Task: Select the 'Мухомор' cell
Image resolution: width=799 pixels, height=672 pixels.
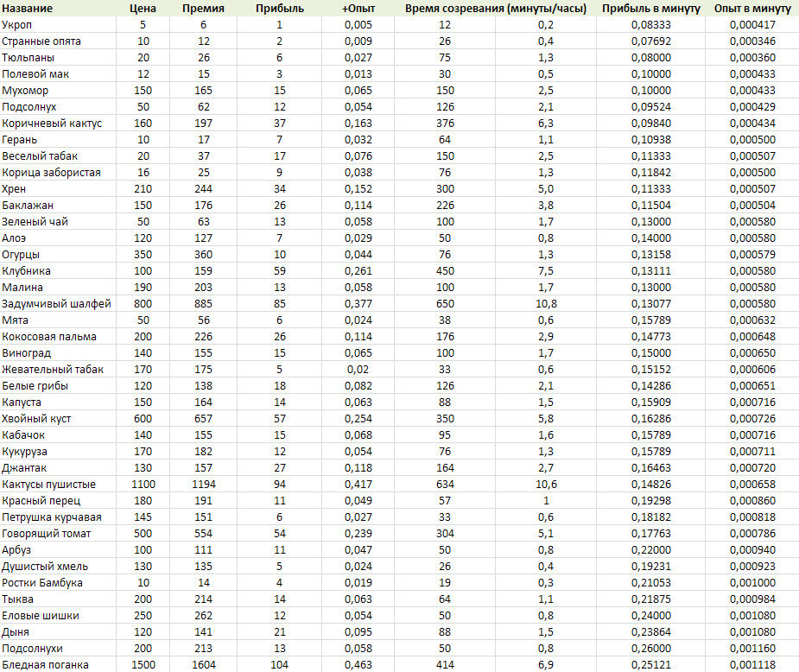Action: point(25,91)
